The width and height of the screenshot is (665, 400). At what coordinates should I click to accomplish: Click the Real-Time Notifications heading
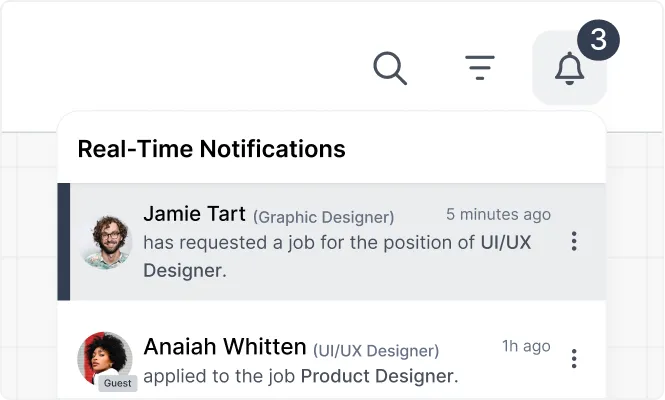click(211, 149)
